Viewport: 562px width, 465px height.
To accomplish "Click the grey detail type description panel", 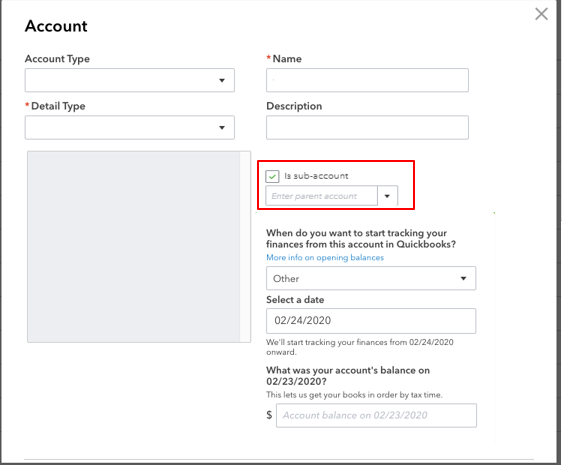I will pos(134,247).
